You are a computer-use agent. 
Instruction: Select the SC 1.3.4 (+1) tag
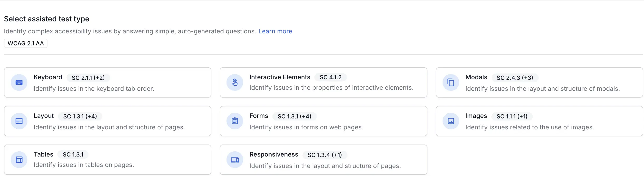tap(325, 155)
